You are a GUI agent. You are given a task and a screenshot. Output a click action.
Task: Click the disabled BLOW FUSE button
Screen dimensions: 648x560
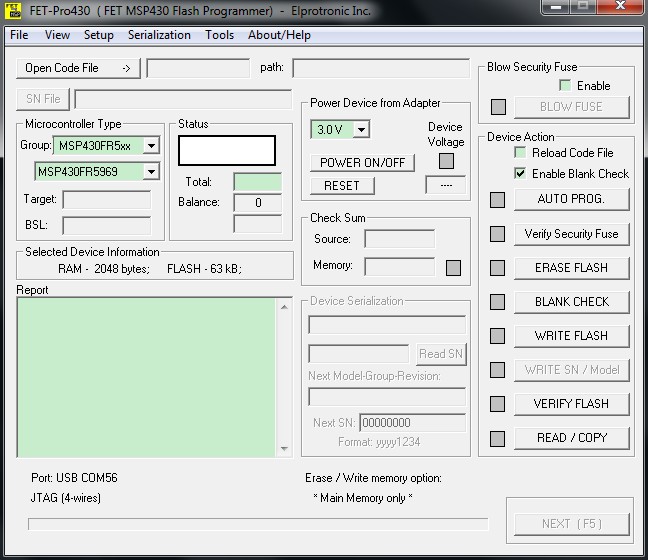click(x=572, y=107)
